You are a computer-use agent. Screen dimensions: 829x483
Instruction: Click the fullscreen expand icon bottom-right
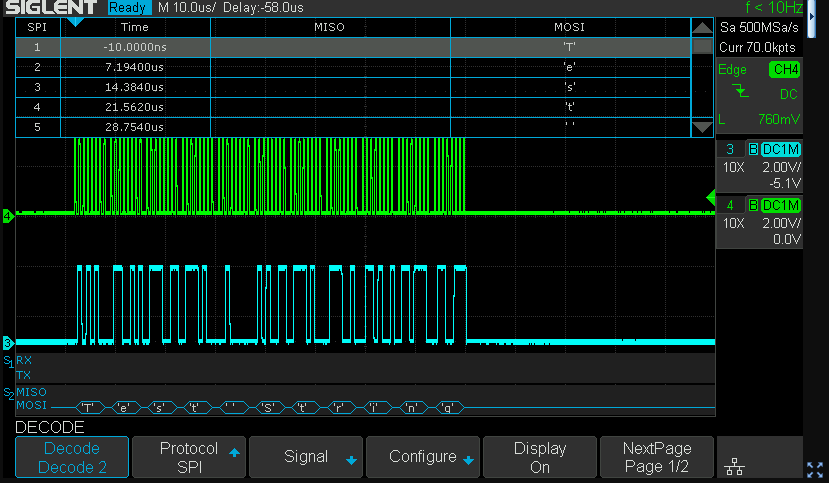tap(813, 467)
